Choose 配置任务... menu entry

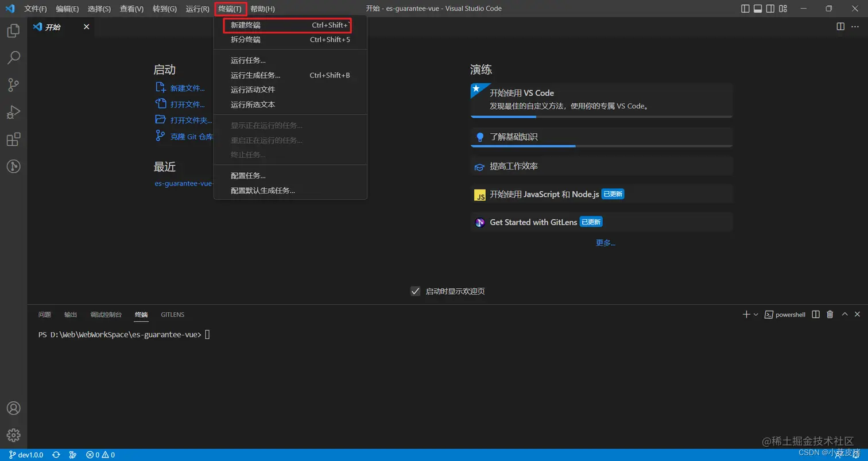[290, 176]
